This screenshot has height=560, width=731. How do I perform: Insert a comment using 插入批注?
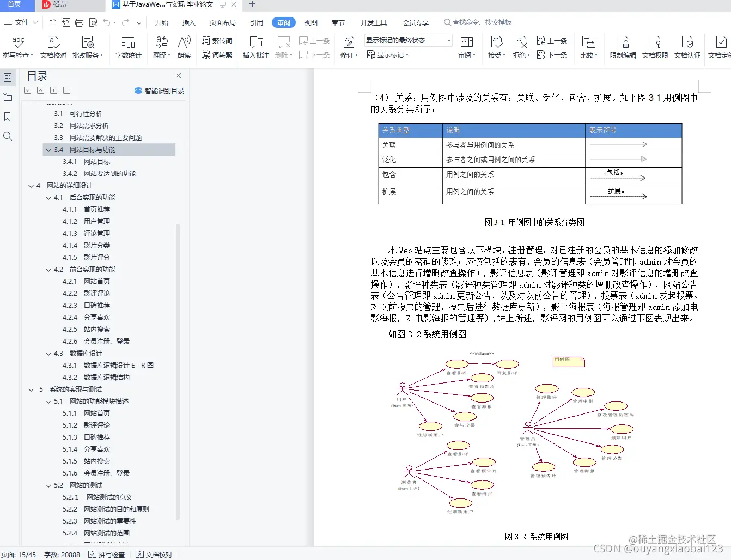[255, 47]
